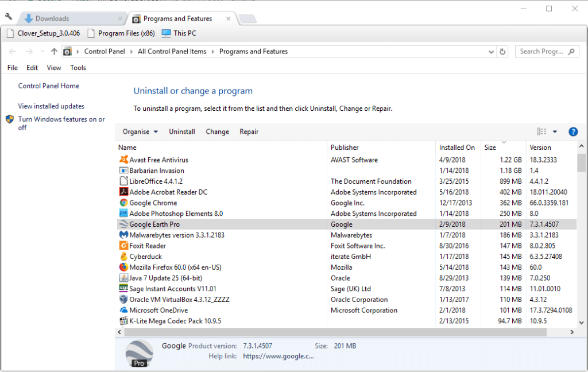Screen dimensions: 588x372
Task: Go up one level with up arrow
Action: pyautogui.click(x=54, y=52)
